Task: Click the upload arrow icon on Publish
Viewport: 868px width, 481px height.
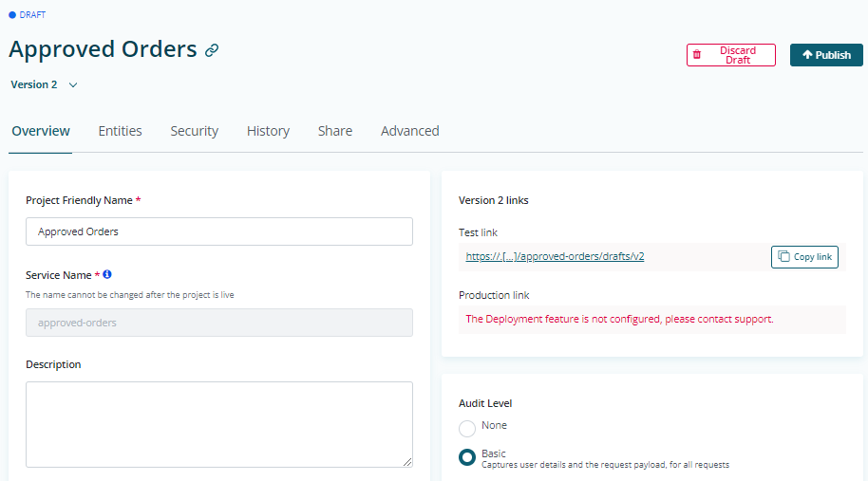Action: coord(807,54)
